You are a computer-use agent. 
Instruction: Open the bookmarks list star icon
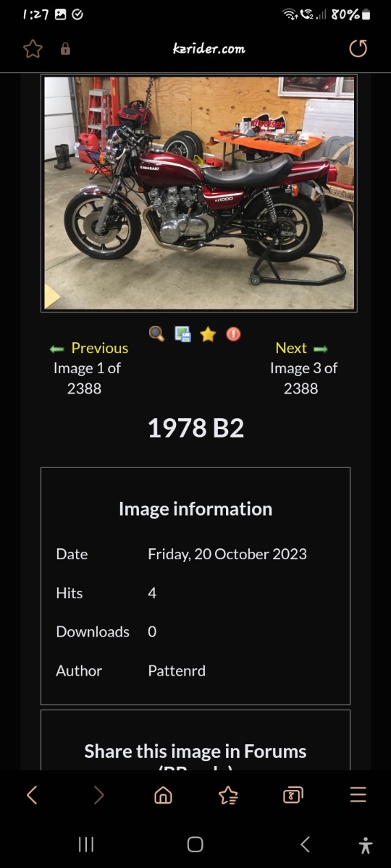point(228,796)
